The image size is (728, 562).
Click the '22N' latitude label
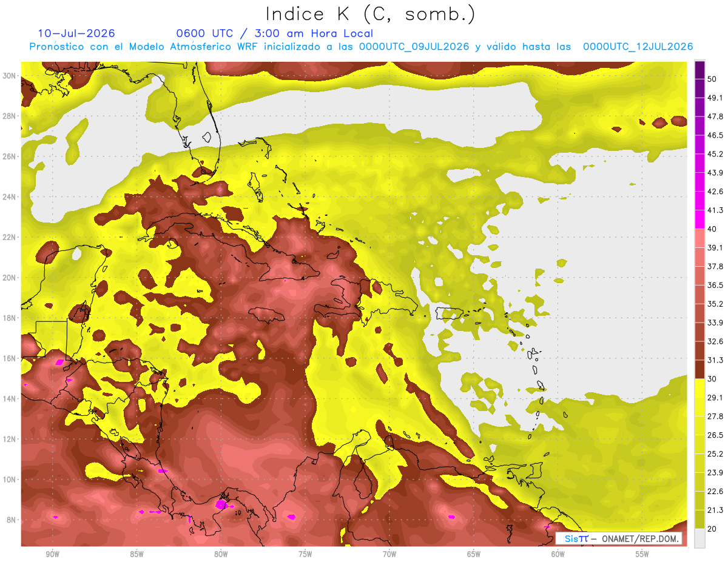tap(9, 237)
